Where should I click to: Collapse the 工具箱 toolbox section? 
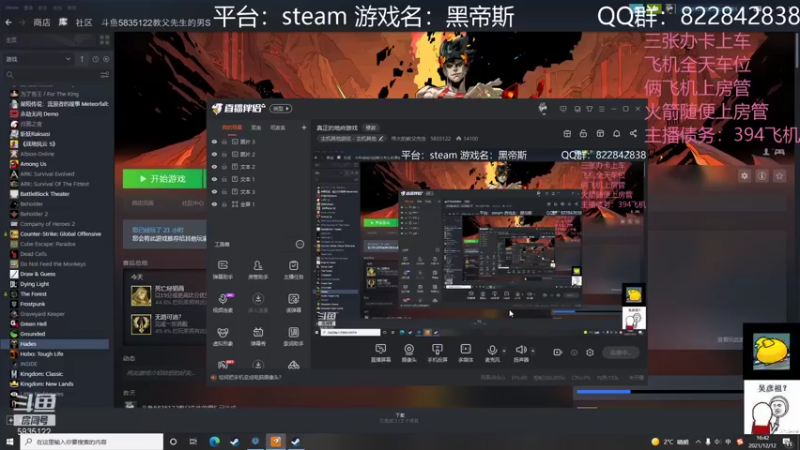(300, 244)
